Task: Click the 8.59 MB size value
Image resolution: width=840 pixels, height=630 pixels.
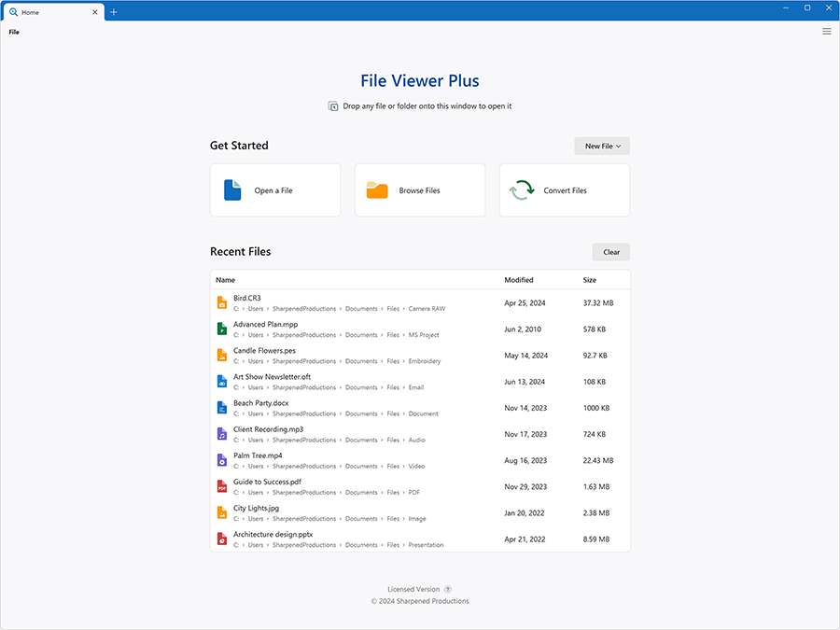Action: pyautogui.click(x=595, y=539)
